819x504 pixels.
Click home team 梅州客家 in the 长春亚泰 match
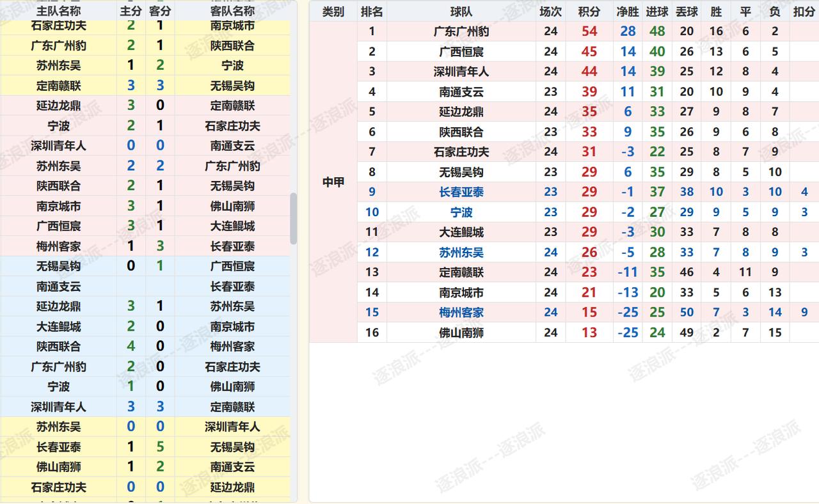pyautogui.click(x=58, y=246)
